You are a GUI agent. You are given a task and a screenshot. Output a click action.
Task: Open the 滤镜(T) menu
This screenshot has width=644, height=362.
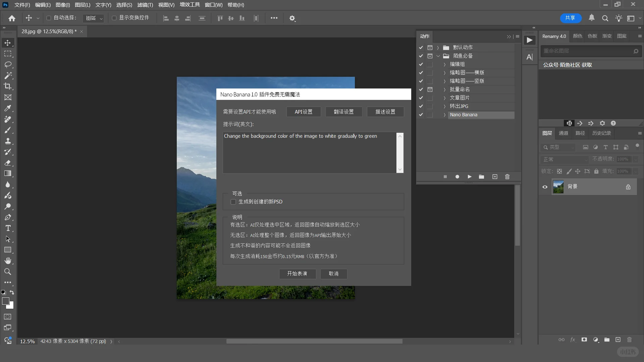coord(145,5)
